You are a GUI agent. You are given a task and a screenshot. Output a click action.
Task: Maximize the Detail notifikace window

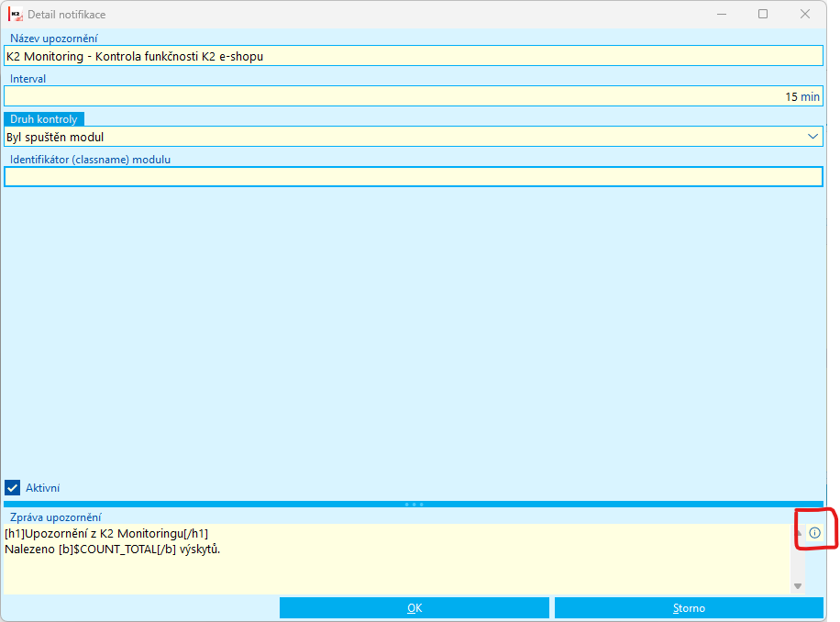pos(763,15)
